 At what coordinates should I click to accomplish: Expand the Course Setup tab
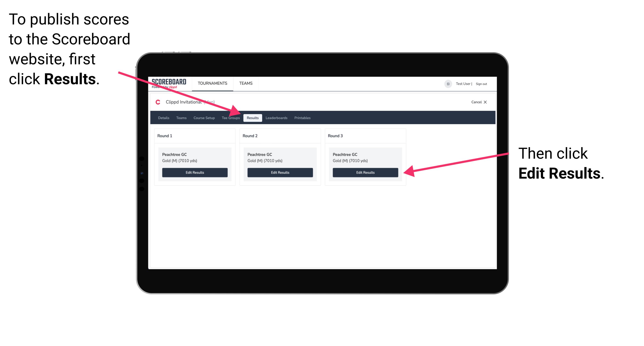pyautogui.click(x=204, y=118)
